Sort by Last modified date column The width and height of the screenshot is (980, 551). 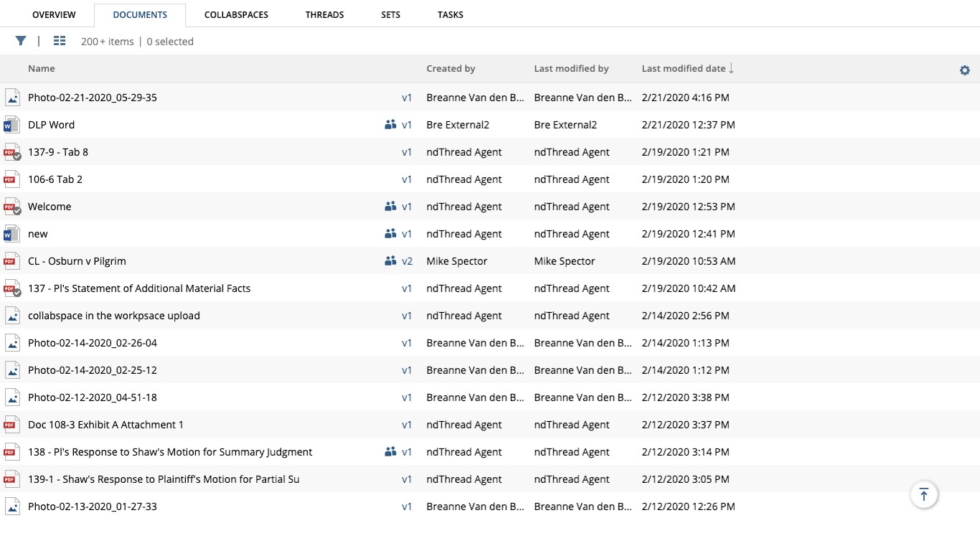(x=684, y=69)
